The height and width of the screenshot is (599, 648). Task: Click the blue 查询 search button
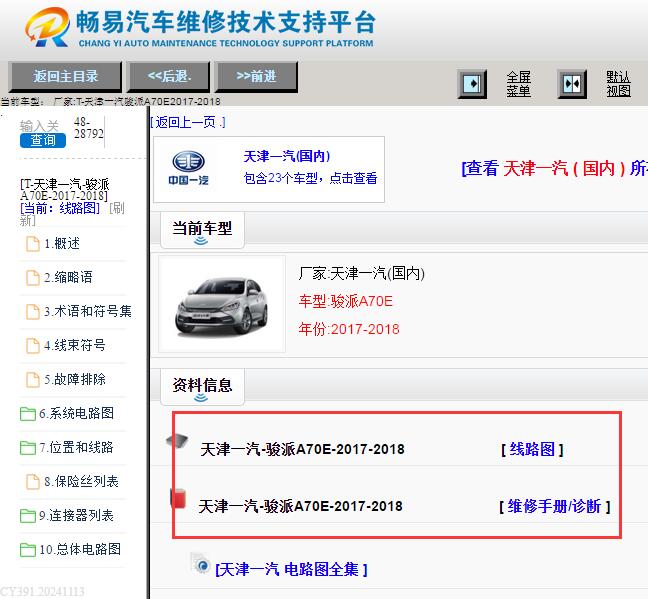pos(43,141)
